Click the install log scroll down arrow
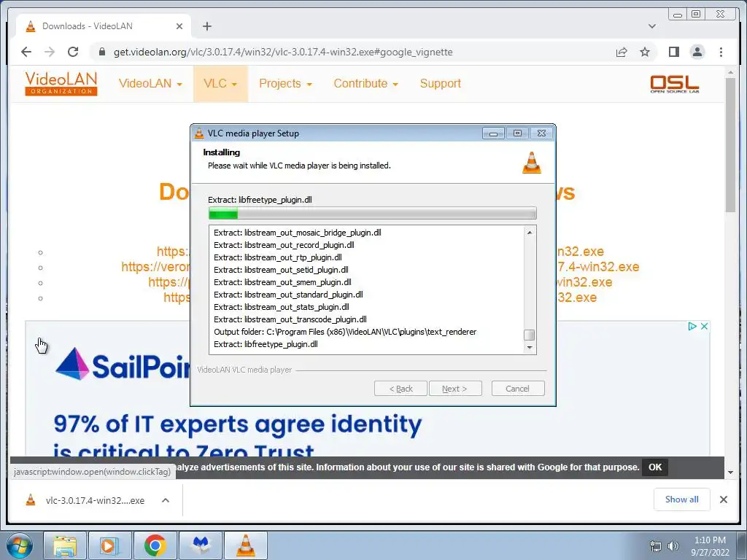Image resolution: width=747 pixels, height=560 pixels. click(x=530, y=348)
